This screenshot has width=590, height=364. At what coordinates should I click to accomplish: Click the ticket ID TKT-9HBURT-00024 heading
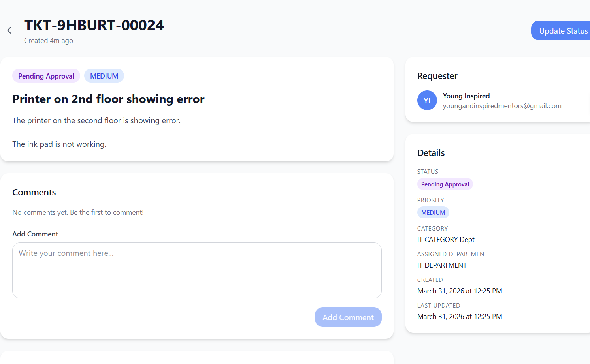click(x=94, y=25)
